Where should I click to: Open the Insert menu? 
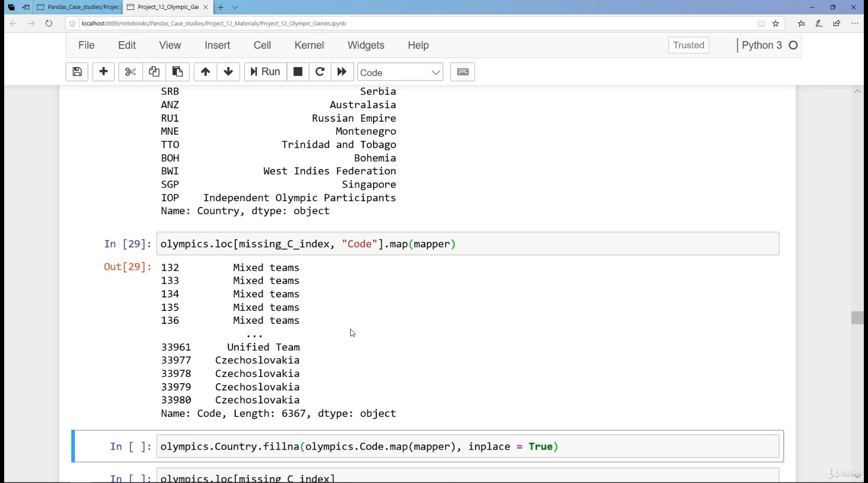point(218,45)
